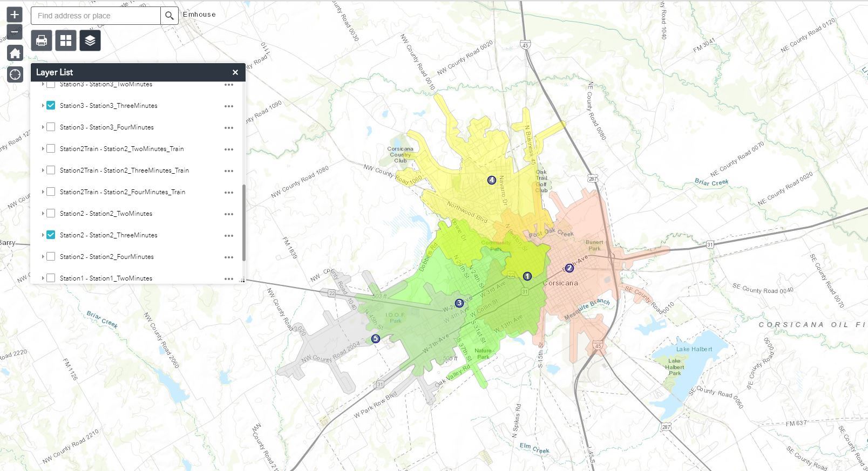The image size is (868, 471).
Task: Return to the default map extent home button
Action: tap(15, 53)
